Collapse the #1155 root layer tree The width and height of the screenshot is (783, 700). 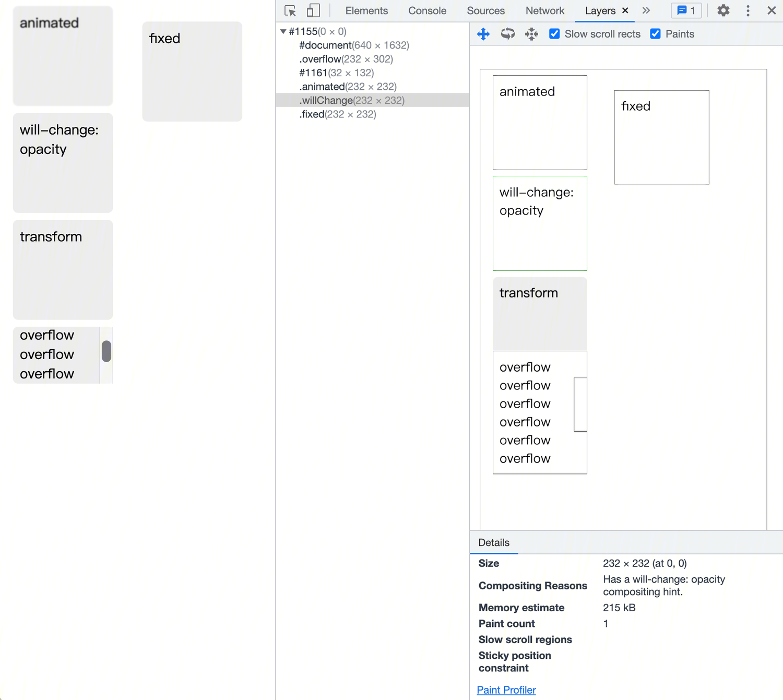click(283, 31)
